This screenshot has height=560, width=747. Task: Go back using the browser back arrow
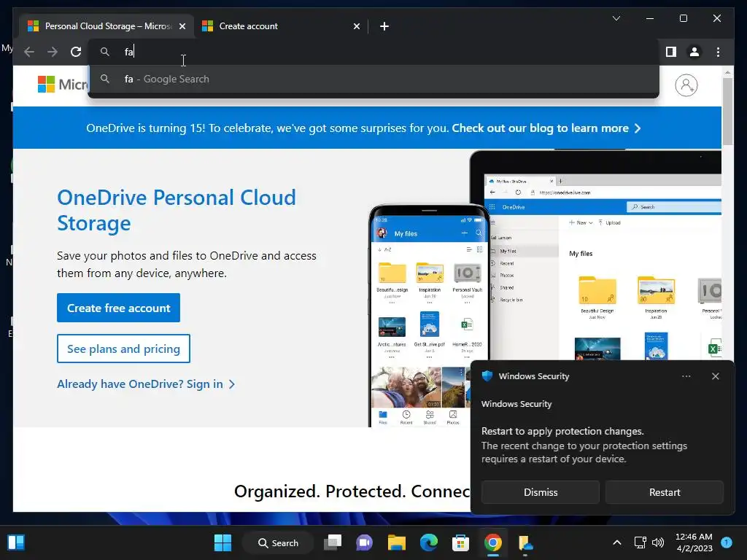point(29,52)
